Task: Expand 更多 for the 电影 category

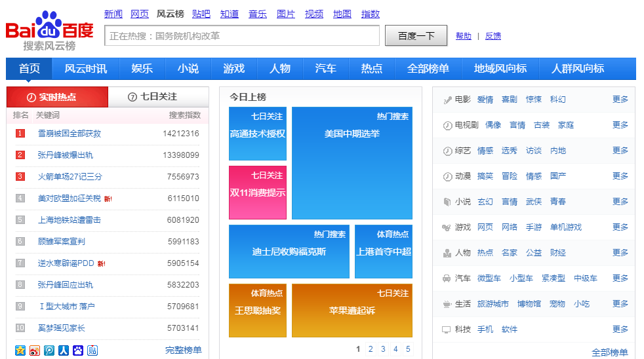Action: [620, 100]
